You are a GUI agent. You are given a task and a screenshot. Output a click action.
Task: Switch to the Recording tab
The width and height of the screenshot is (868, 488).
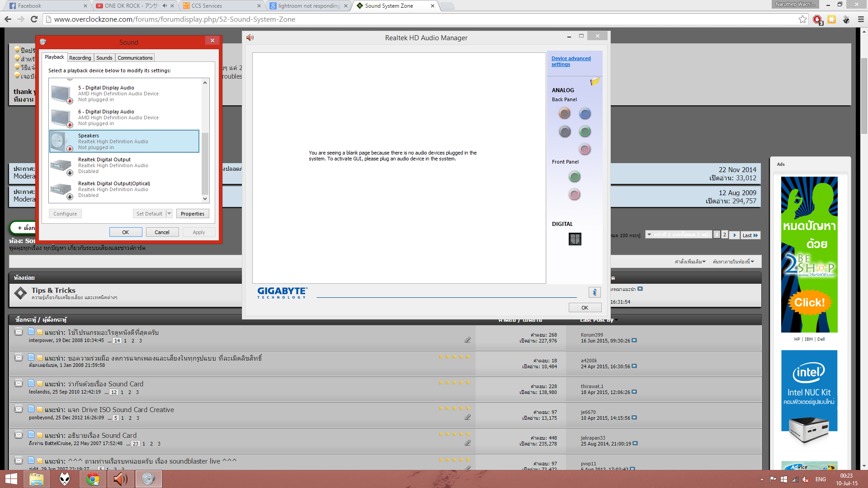(x=80, y=58)
